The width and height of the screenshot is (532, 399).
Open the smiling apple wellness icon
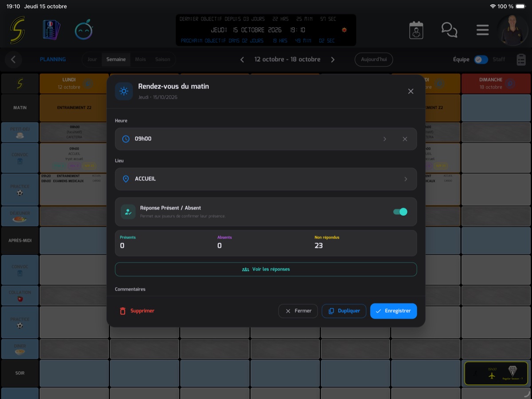click(x=84, y=30)
